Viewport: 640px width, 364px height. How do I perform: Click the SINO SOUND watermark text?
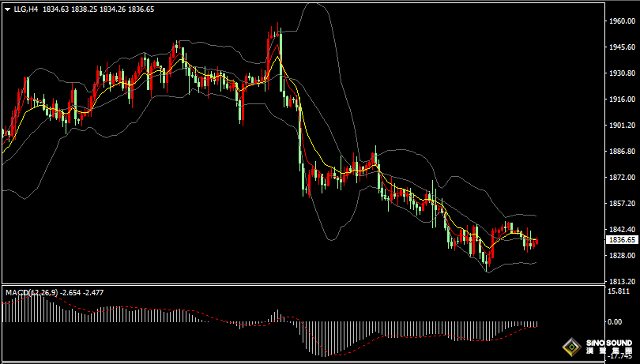tap(608, 343)
